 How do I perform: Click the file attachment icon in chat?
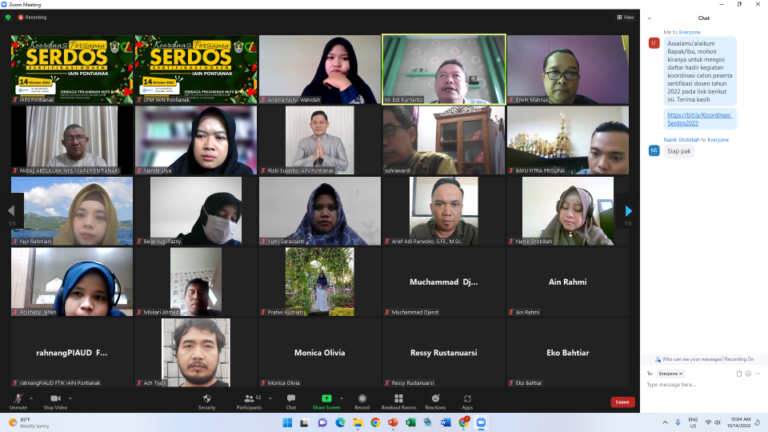click(738, 373)
